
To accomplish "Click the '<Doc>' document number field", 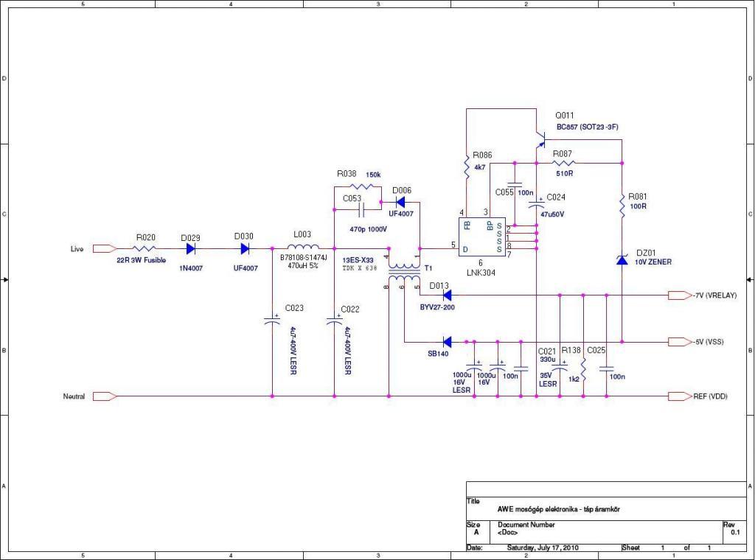I will [x=507, y=533].
